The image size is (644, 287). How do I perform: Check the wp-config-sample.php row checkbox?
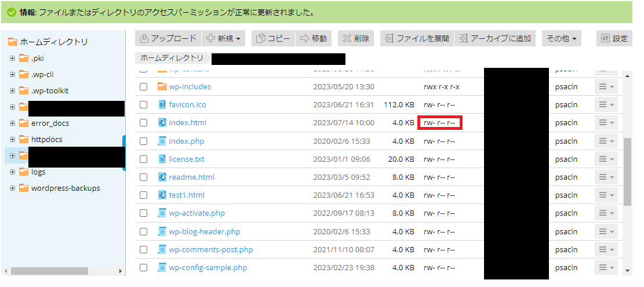(x=143, y=268)
